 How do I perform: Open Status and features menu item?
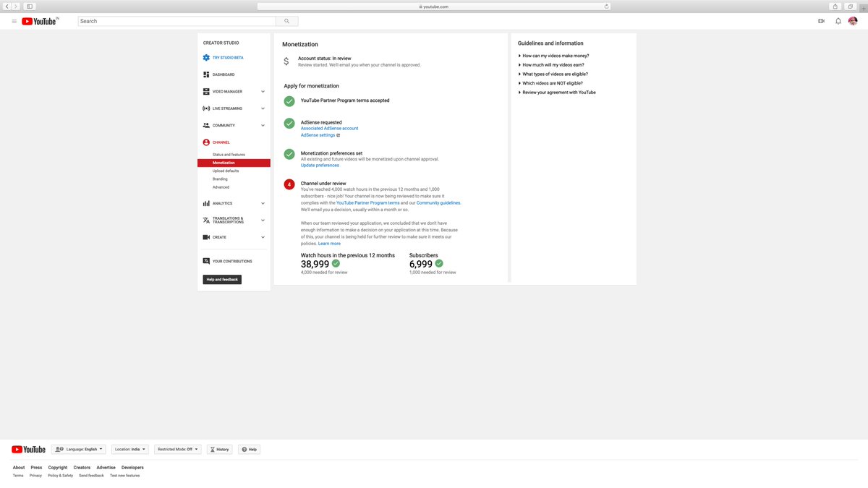coord(229,155)
